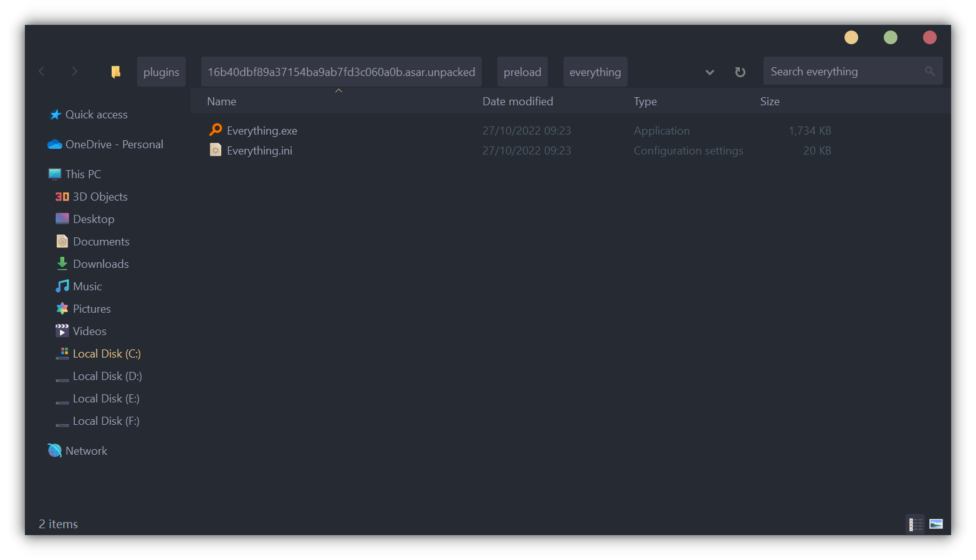Viewport: 976px width, 560px height.
Task: Click the Application type cell
Action: point(662,131)
